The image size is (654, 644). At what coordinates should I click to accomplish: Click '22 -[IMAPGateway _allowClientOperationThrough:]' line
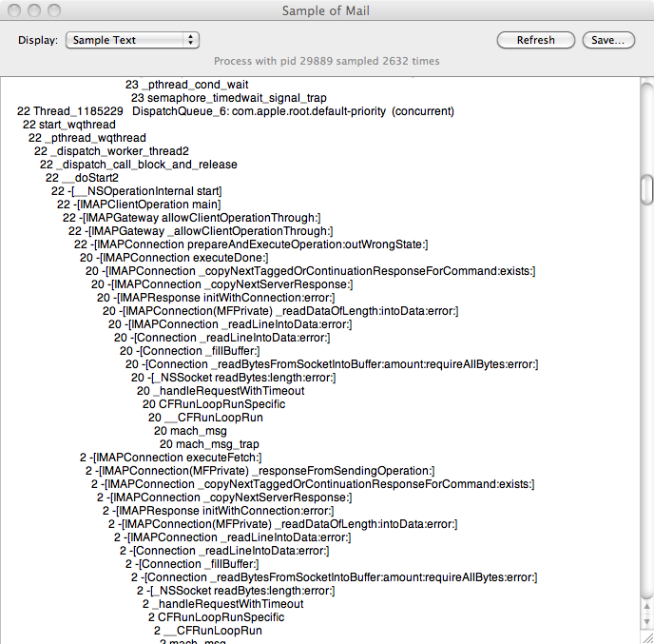point(201,231)
